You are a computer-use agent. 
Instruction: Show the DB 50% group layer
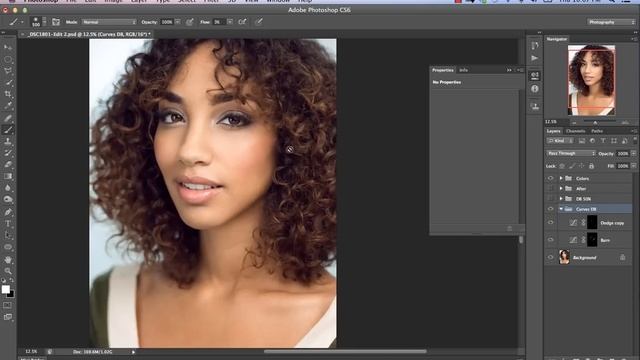tap(550, 199)
